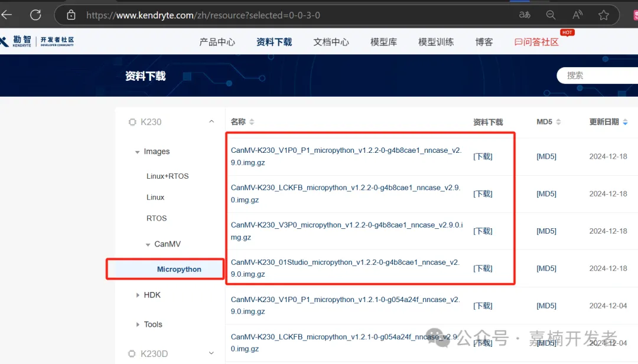Click the browser back arrow
This screenshot has height=364, width=638.
7,15
